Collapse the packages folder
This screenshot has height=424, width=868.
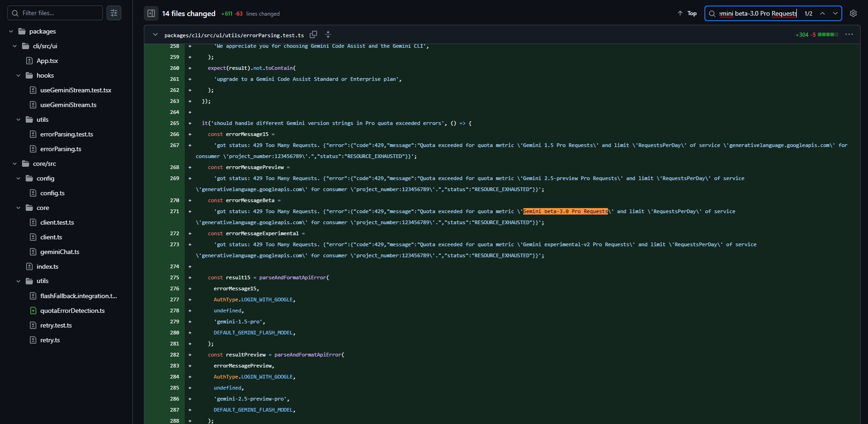pyautogui.click(x=11, y=31)
